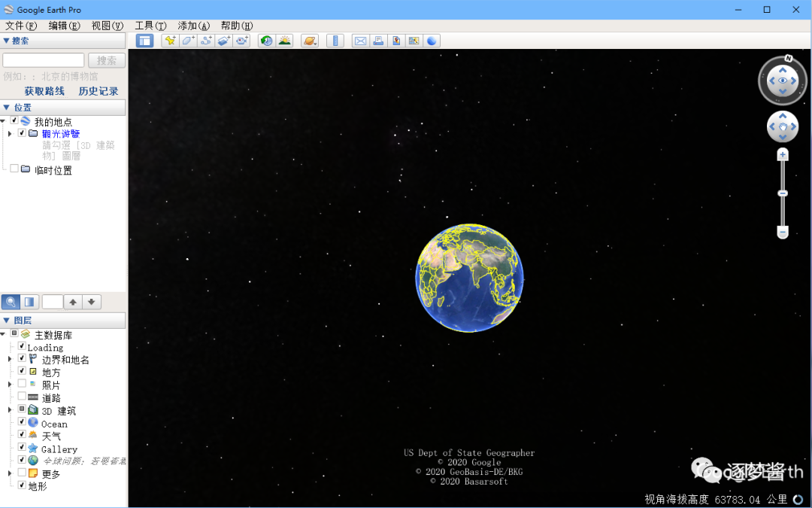
Task: Toggle the sidebar panel button
Action: (144, 41)
